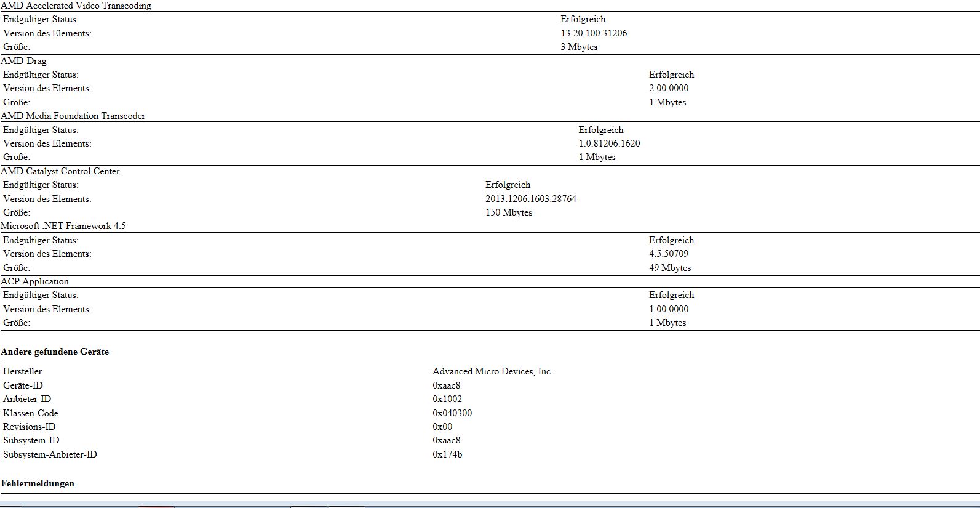
Task: Select the 150 Mbytes size value
Action: (x=509, y=212)
